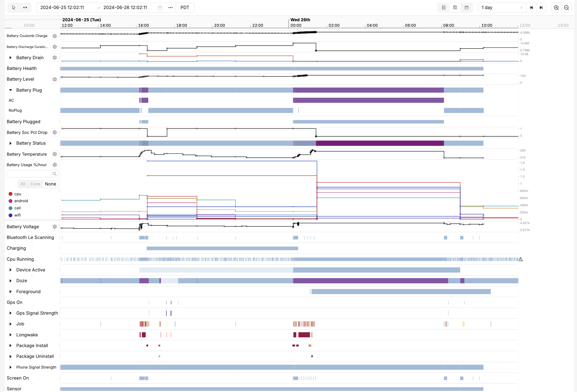The width and height of the screenshot is (577, 392).
Task: Open Battery Voltage settings gear
Action: click(x=55, y=227)
